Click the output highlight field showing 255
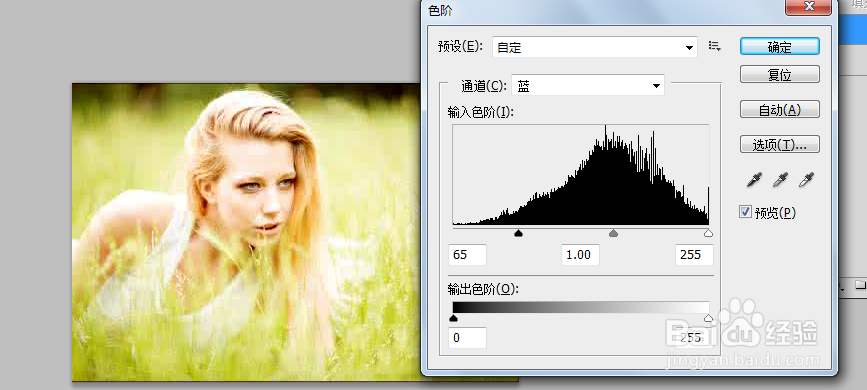This screenshot has width=867, height=390. point(694,337)
